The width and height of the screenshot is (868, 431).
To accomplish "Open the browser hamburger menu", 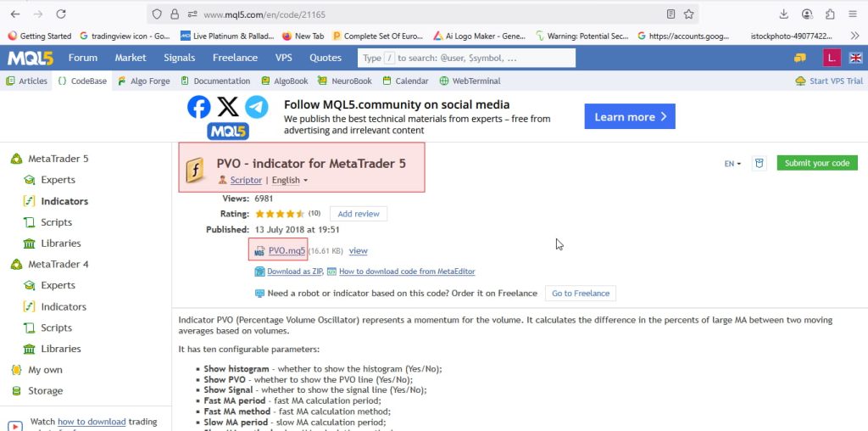I will pos(853,14).
